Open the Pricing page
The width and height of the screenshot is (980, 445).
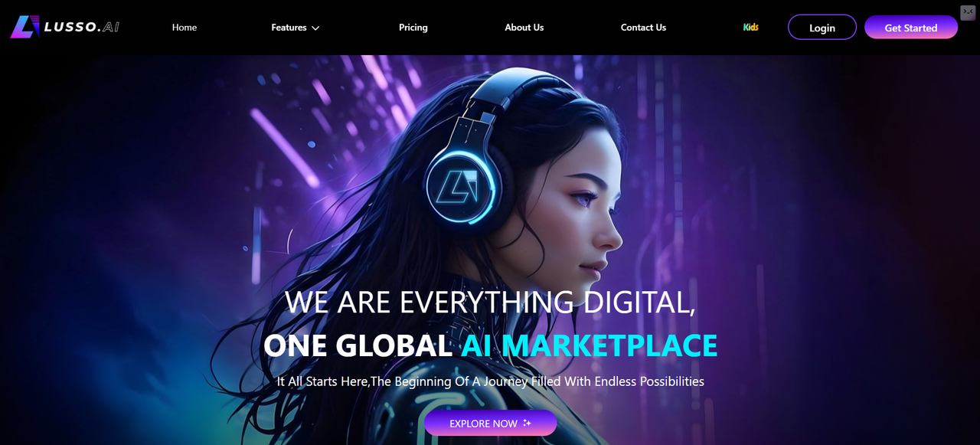(413, 28)
